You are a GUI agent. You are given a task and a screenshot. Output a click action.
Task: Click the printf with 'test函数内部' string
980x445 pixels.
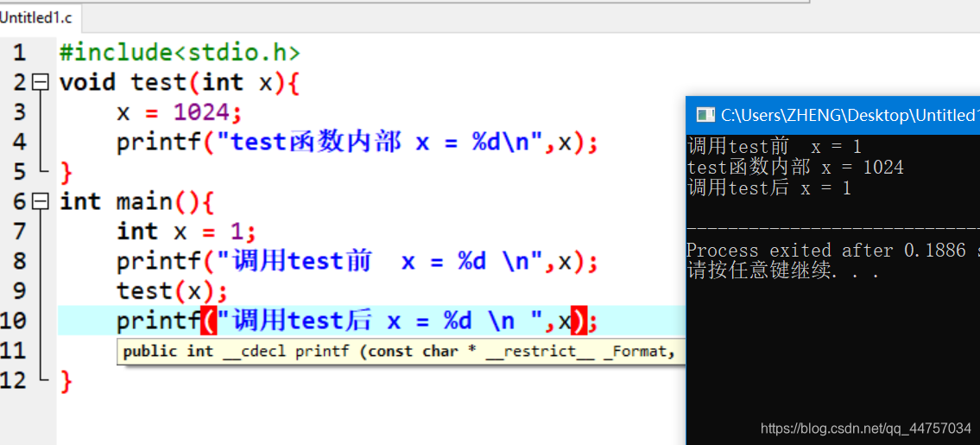pos(357,143)
